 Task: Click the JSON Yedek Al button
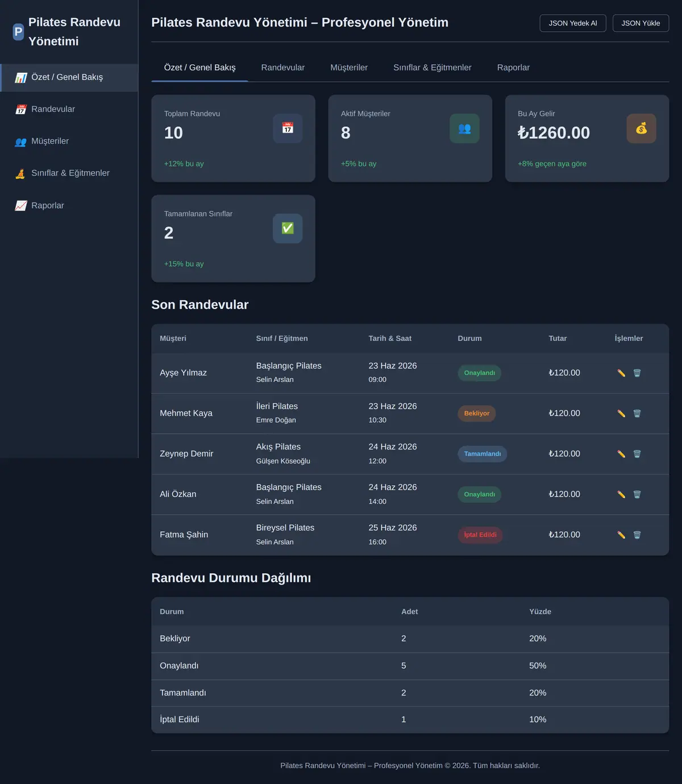pos(573,23)
